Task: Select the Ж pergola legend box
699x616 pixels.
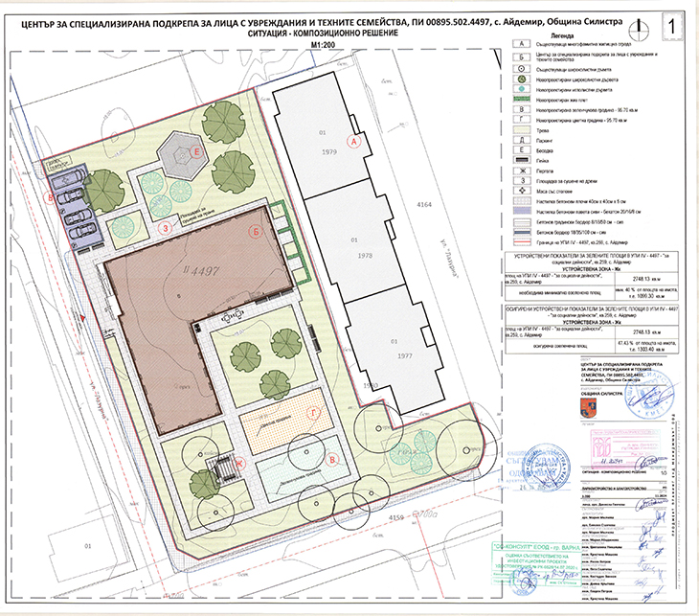Action: (520, 170)
